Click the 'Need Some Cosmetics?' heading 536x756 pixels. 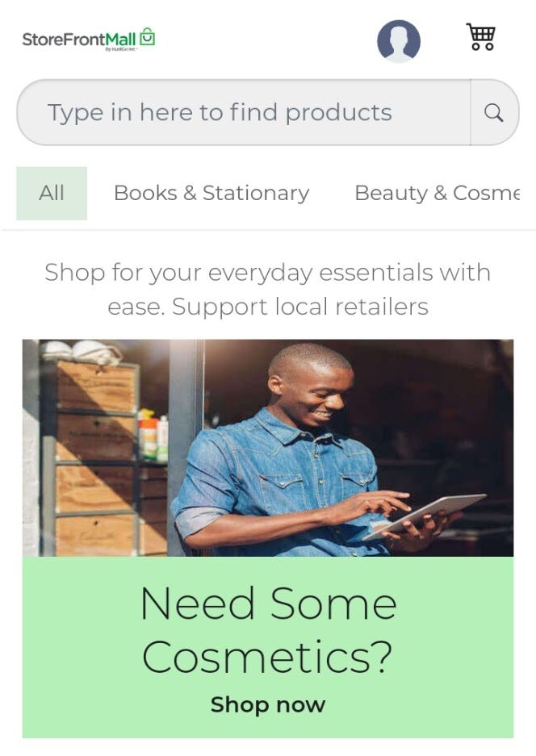(x=268, y=631)
